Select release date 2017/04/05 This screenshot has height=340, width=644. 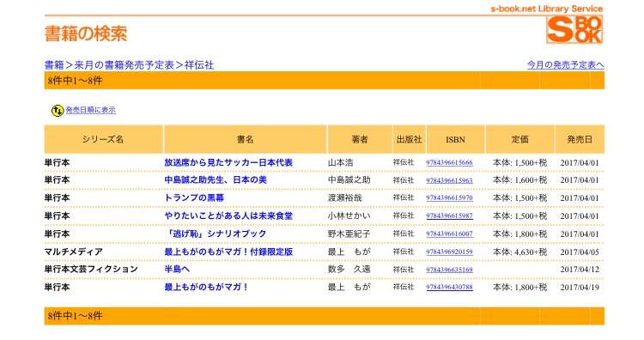tap(580, 252)
